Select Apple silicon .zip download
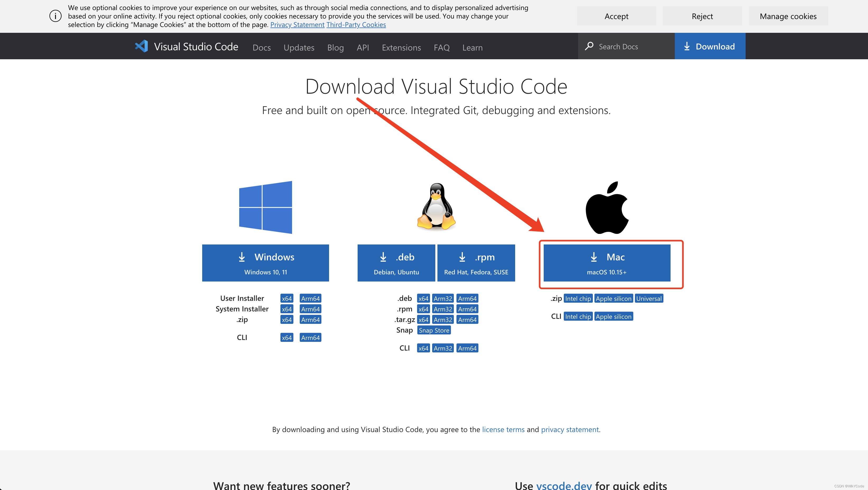The image size is (868, 490). [x=613, y=298]
